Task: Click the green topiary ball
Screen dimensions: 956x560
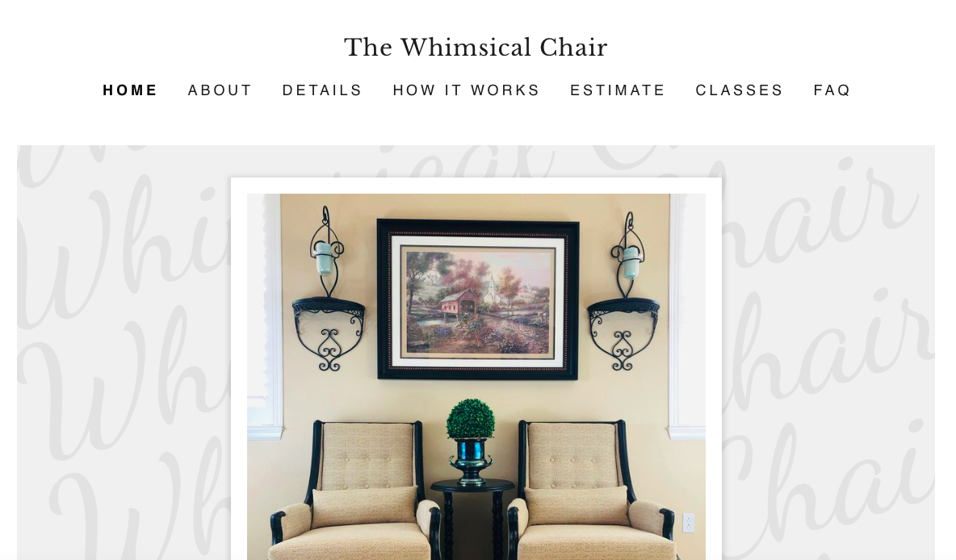Action: (x=471, y=419)
